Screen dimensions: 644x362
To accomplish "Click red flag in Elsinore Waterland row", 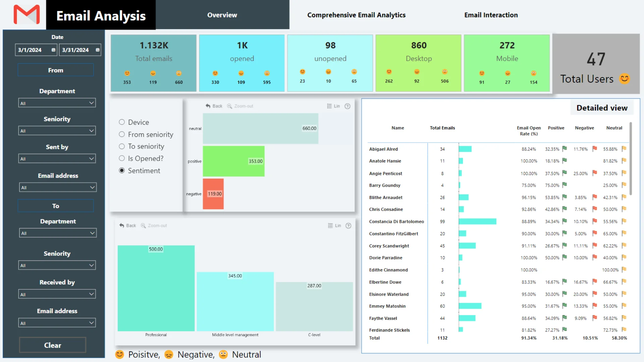I will (595, 294).
